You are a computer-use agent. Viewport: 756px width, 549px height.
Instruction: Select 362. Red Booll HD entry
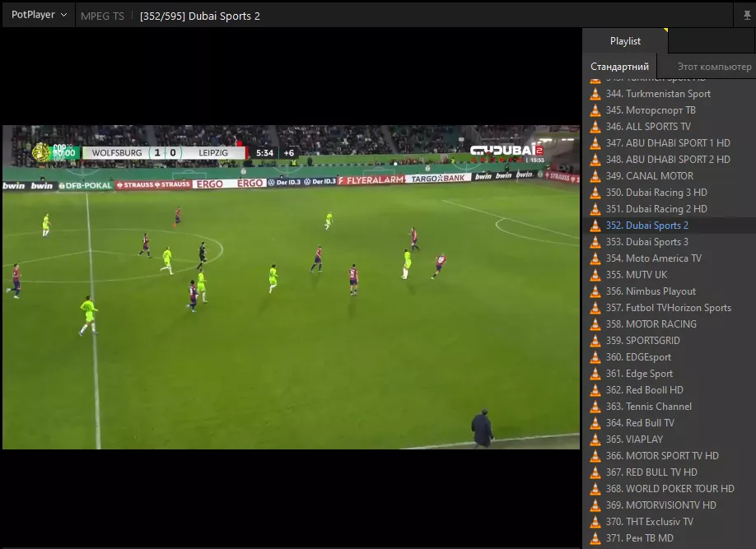[x=670, y=390]
